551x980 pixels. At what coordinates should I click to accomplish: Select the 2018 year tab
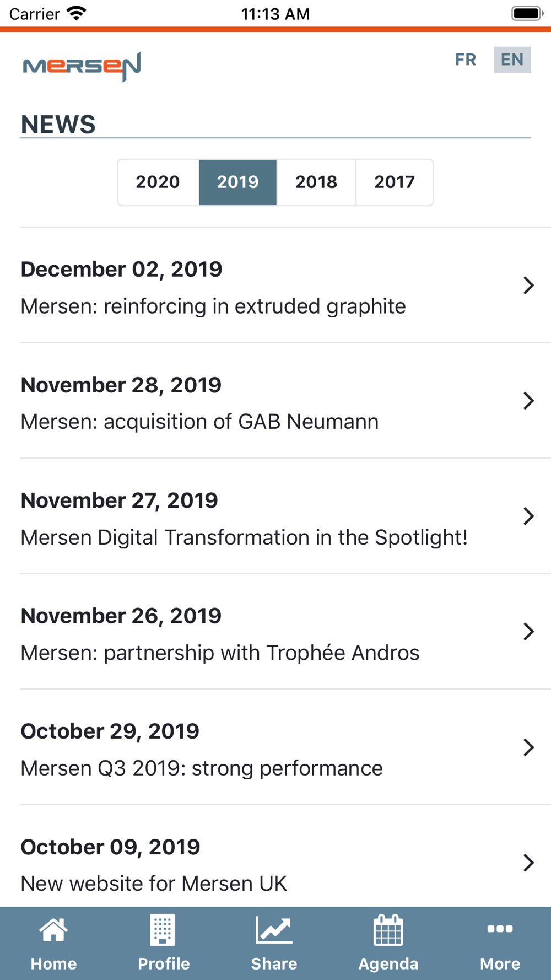coord(316,182)
